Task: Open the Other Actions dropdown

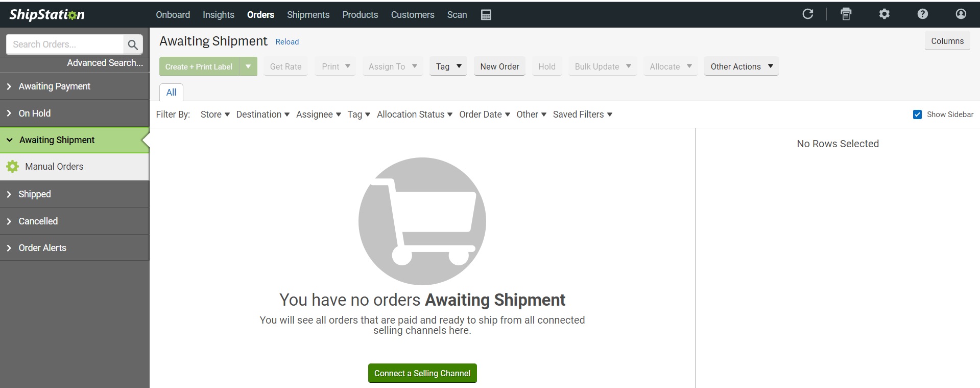Action: (741, 66)
